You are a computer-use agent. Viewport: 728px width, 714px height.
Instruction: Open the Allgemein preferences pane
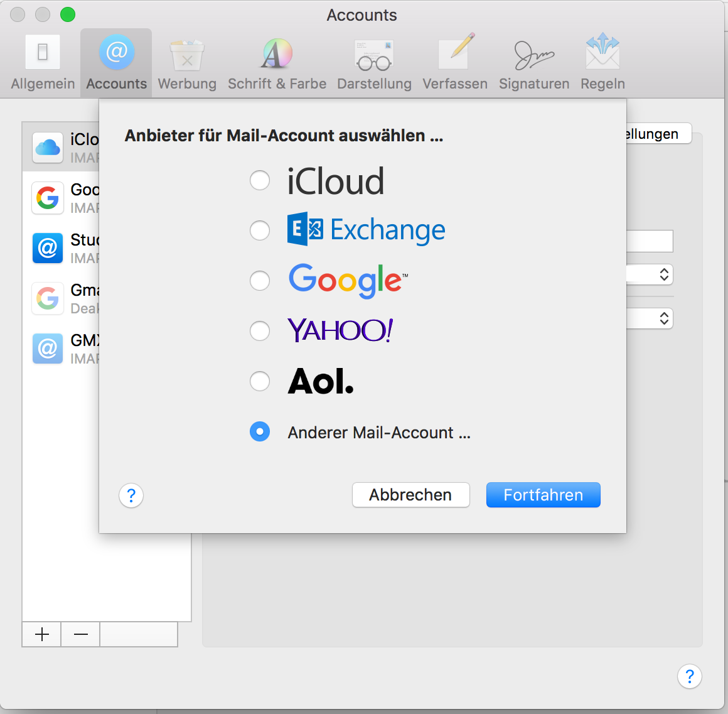43,63
